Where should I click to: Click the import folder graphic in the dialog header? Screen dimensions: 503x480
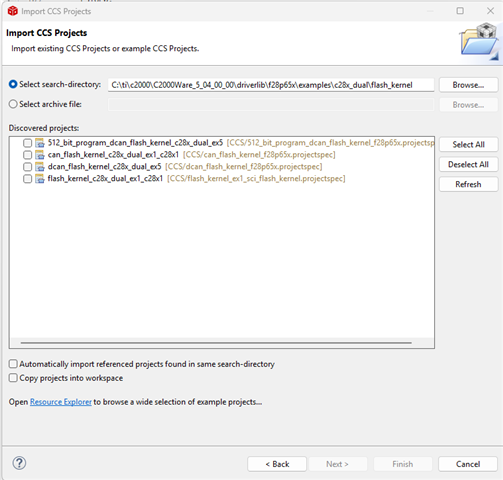479,41
